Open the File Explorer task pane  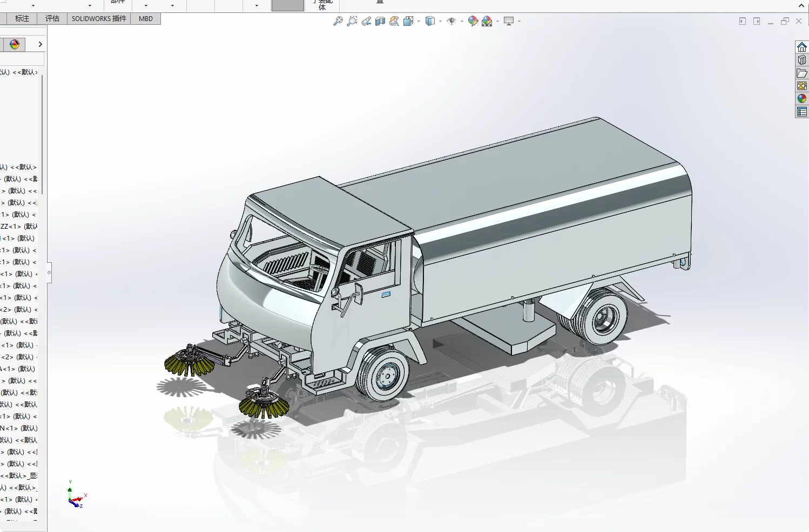[802, 73]
